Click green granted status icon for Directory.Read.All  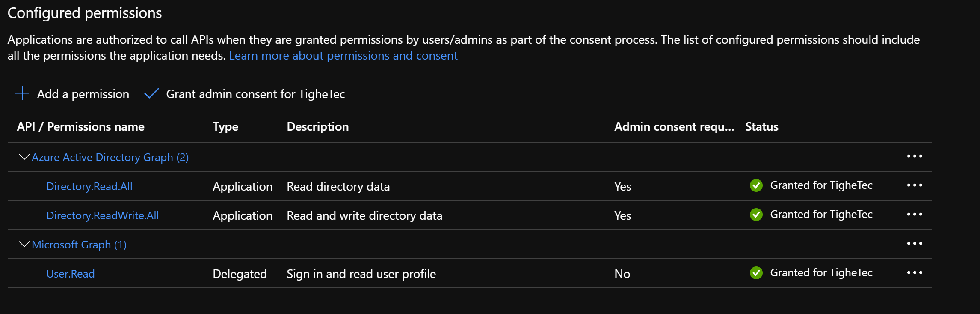(x=756, y=185)
